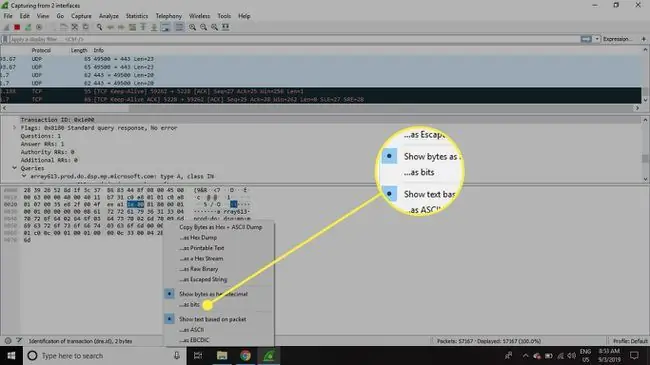Choose ...as Hex Dump from context menu
The image size is (650, 365).
(x=198, y=238)
